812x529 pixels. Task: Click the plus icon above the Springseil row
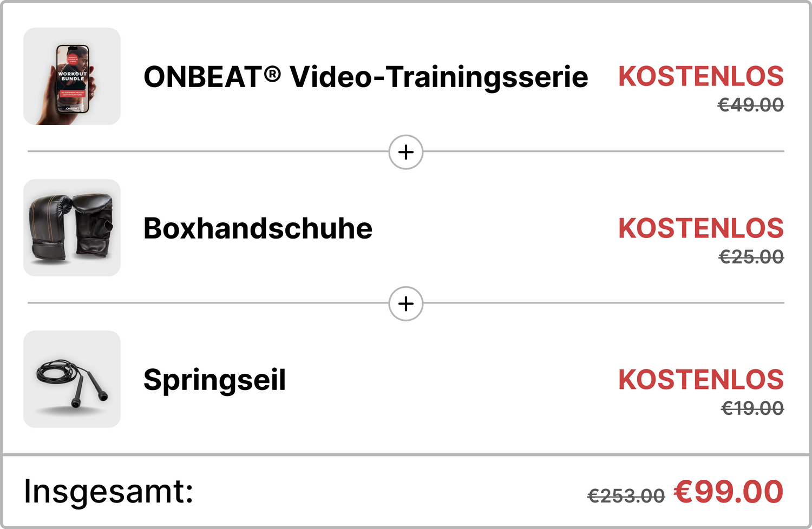406,303
